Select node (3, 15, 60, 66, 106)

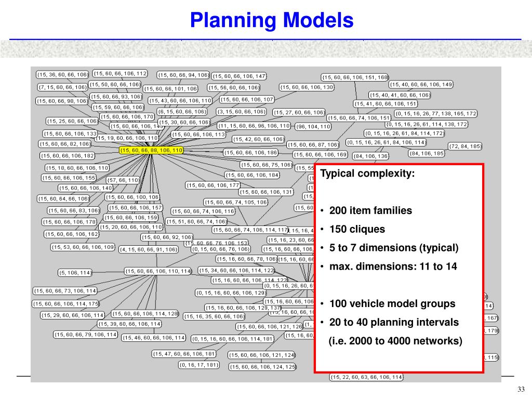point(241,112)
